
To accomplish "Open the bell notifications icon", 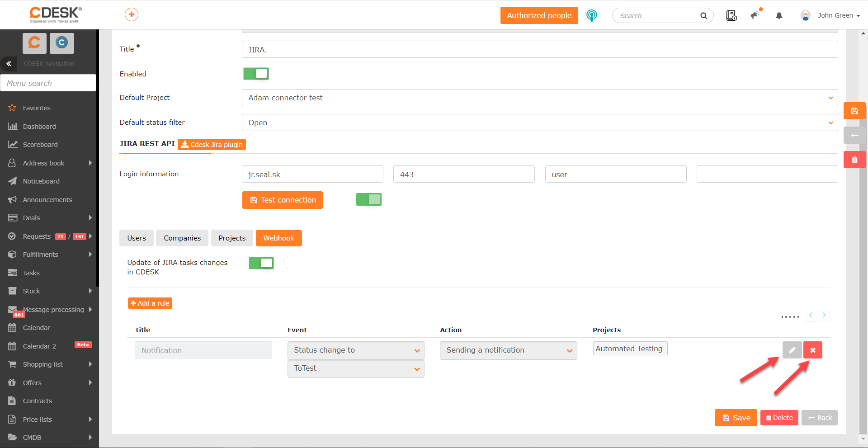I will [x=779, y=15].
